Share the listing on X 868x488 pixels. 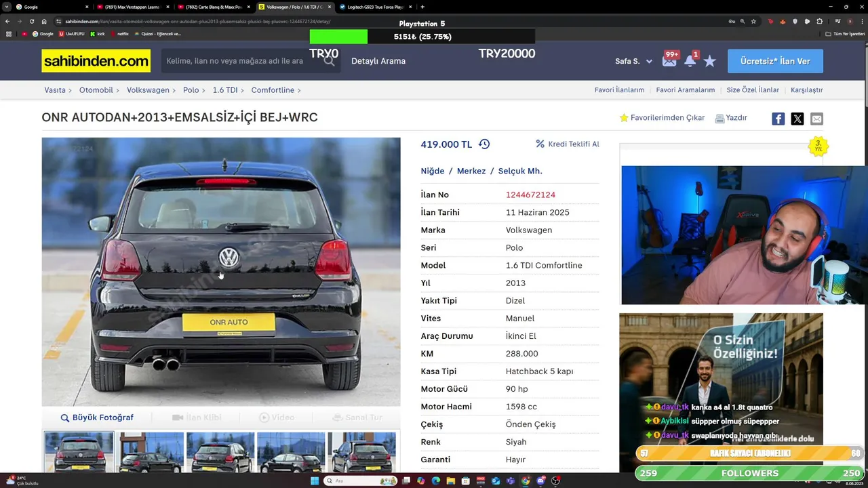tap(797, 119)
